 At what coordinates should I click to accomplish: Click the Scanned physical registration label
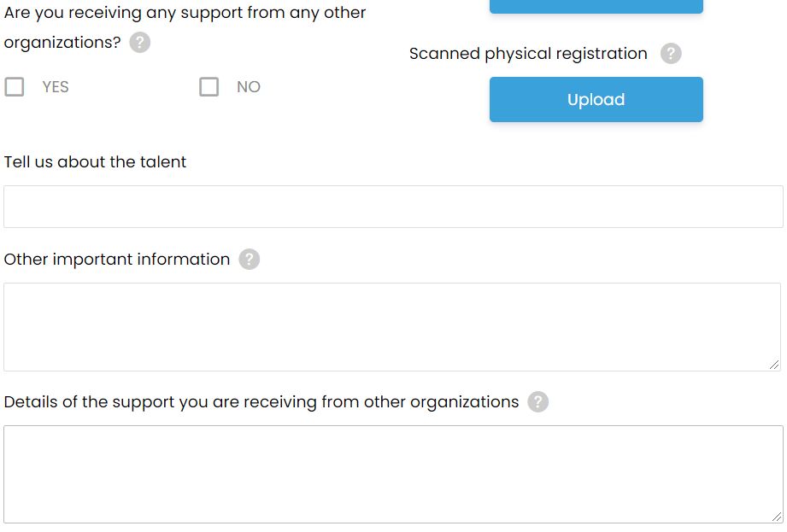pos(528,54)
